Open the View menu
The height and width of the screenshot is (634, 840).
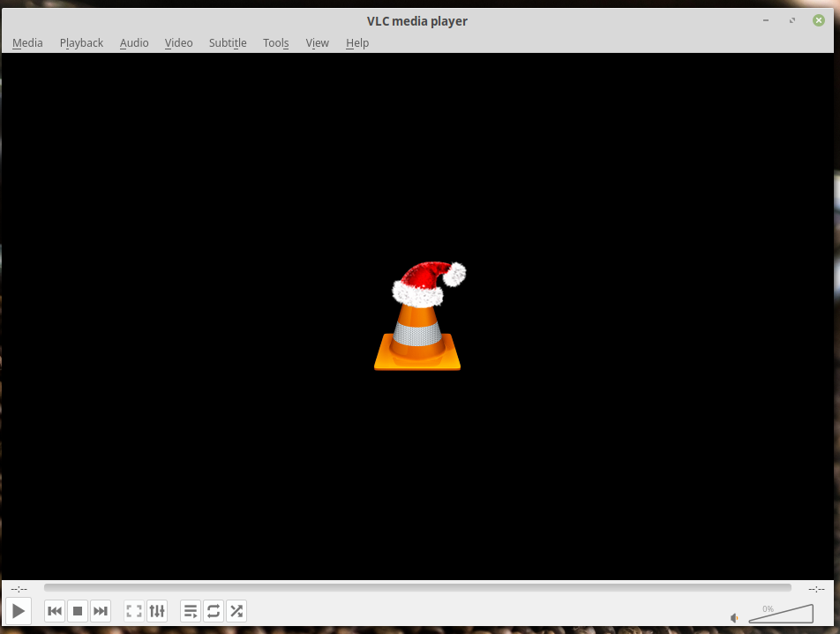point(317,43)
